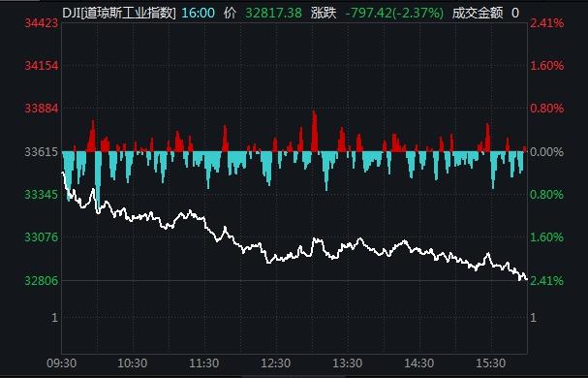The height and width of the screenshot is (378, 588).
Task: Select the 16:00 time value in header
Action: click(199, 14)
